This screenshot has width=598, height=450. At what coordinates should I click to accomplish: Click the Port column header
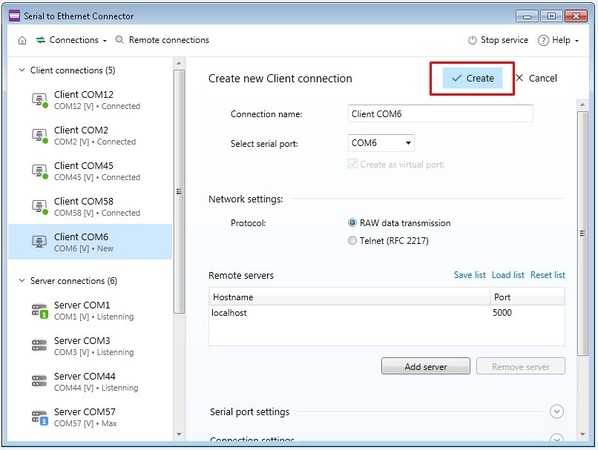pos(527,297)
